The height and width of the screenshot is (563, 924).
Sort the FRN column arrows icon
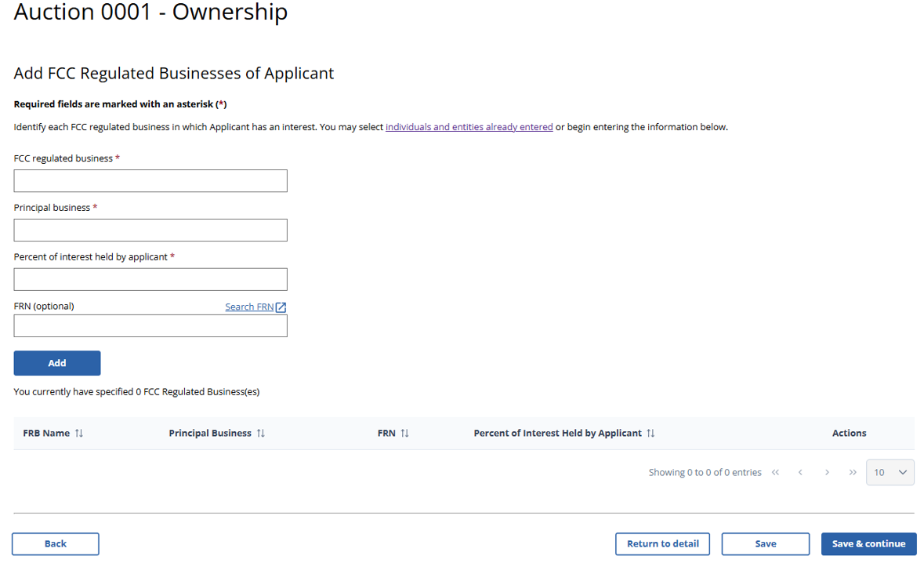pyautogui.click(x=405, y=434)
